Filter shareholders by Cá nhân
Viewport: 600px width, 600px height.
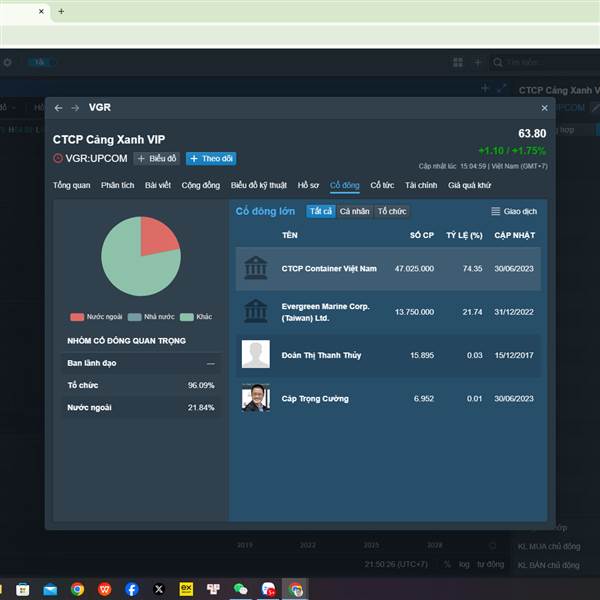[354, 211]
